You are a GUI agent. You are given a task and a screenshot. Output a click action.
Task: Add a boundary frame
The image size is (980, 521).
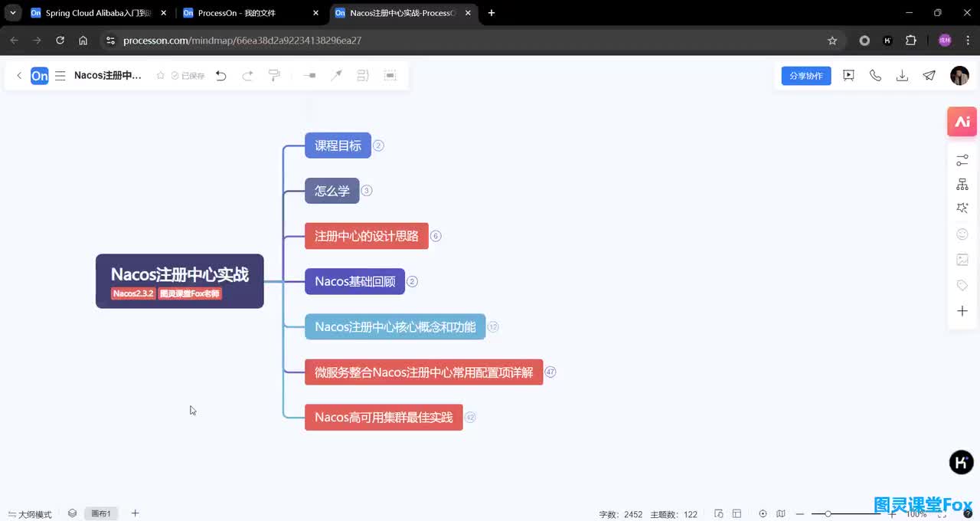390,76
